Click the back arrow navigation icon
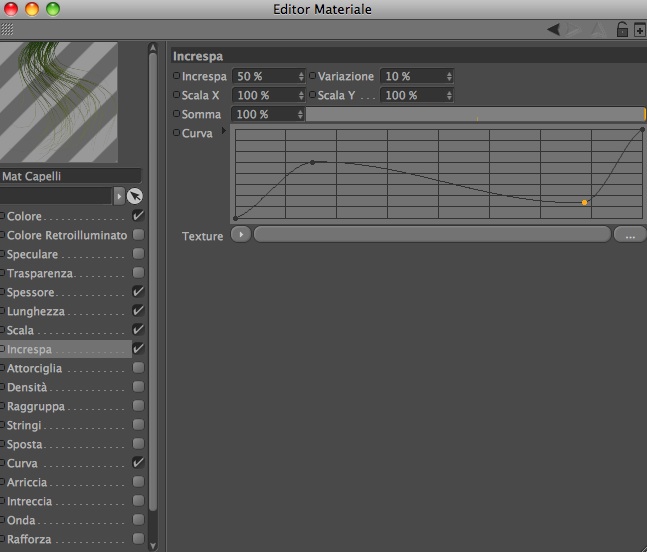Viewport: 647px width, 552px height. 553,30
